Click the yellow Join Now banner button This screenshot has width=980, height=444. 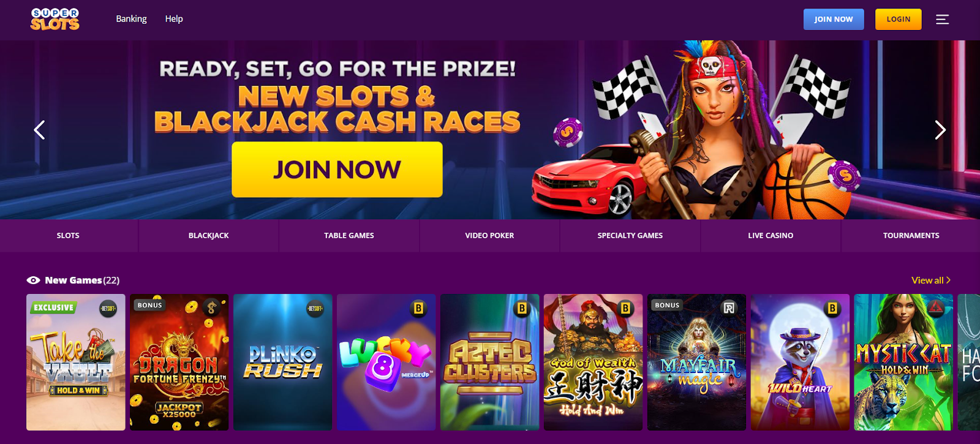(337, 170)
